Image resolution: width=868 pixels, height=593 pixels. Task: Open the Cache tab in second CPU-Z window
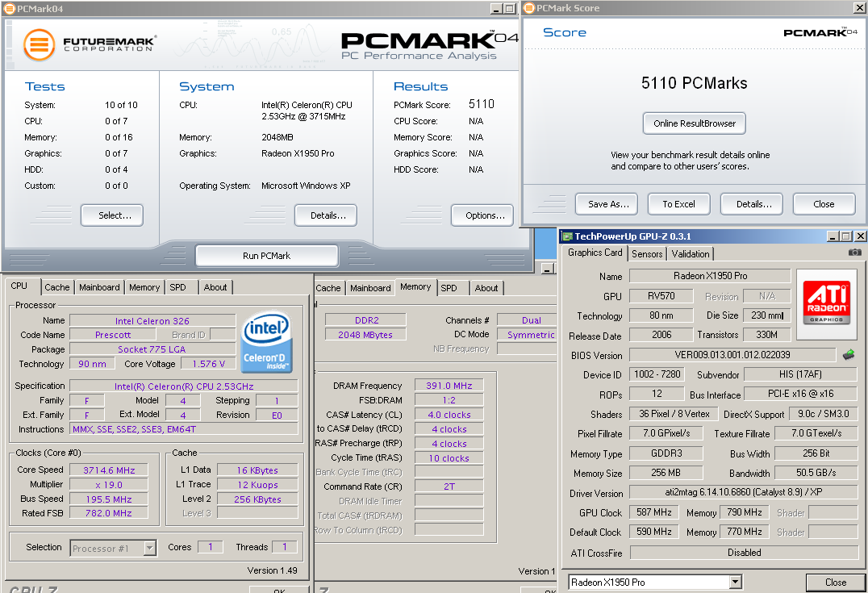click(x=328, y=288)
